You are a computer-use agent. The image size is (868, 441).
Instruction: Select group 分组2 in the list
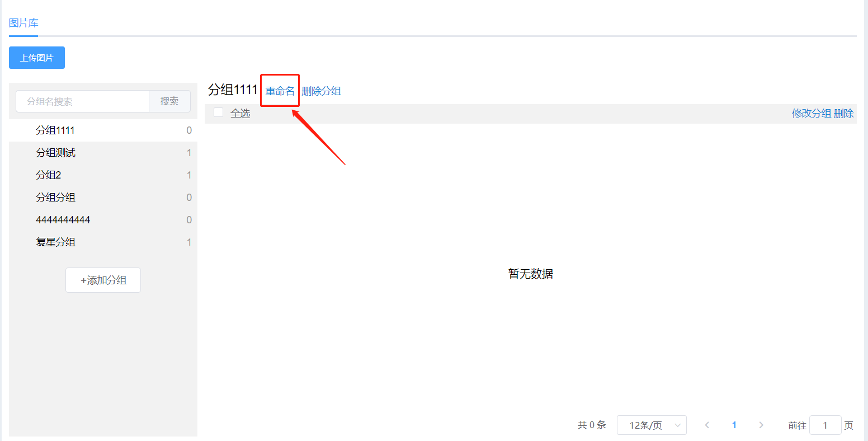tap(103, 175)
